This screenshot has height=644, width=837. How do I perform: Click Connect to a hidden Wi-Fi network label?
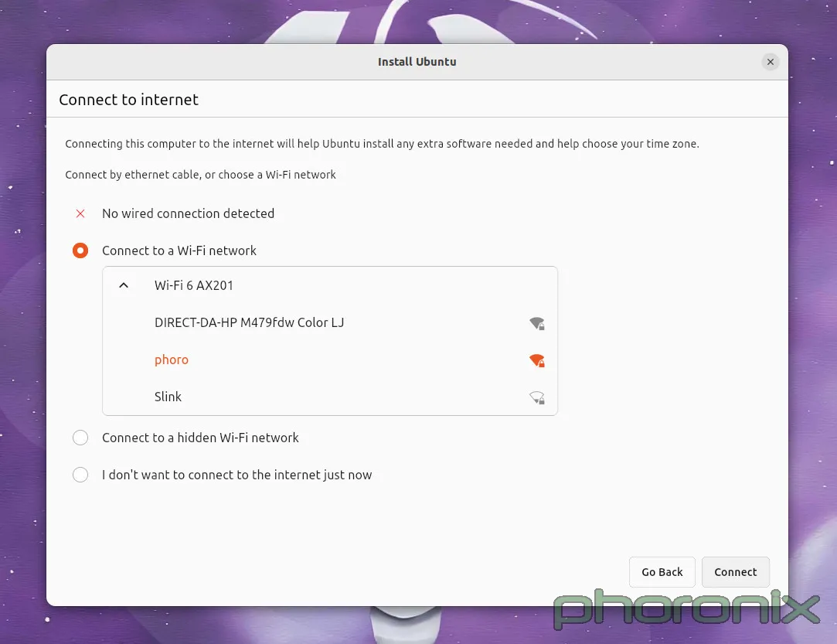(200, 438)
